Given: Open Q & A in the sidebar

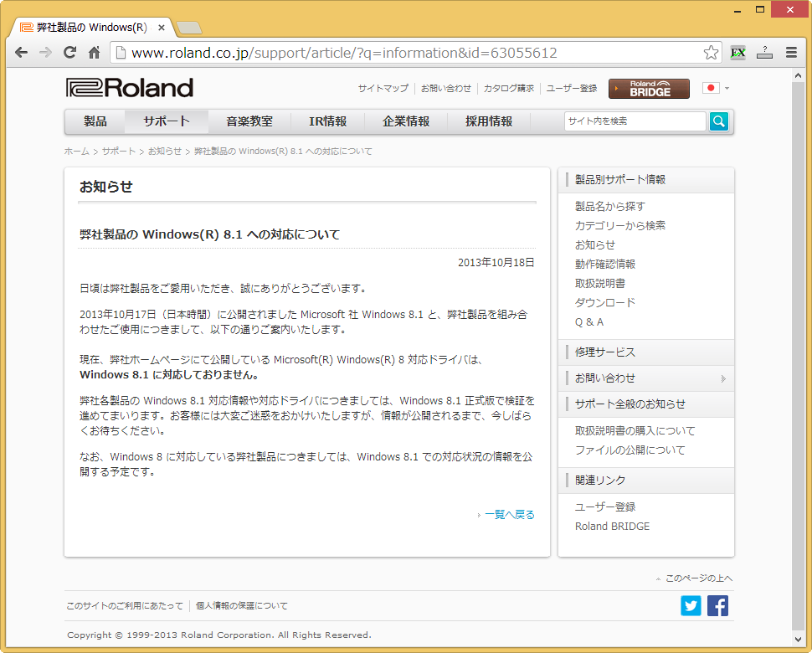Looking at the screenshot, I should click(x=589, y=321).
